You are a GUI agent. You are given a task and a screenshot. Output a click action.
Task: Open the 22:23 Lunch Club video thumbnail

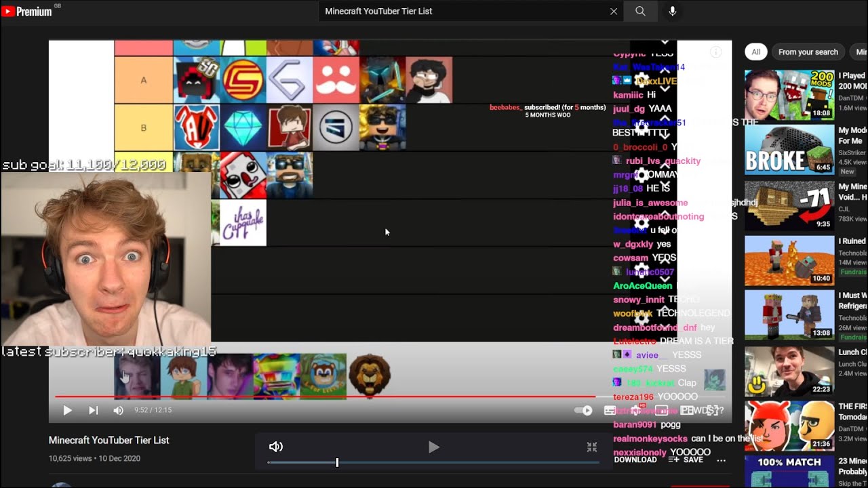(789, 371)
